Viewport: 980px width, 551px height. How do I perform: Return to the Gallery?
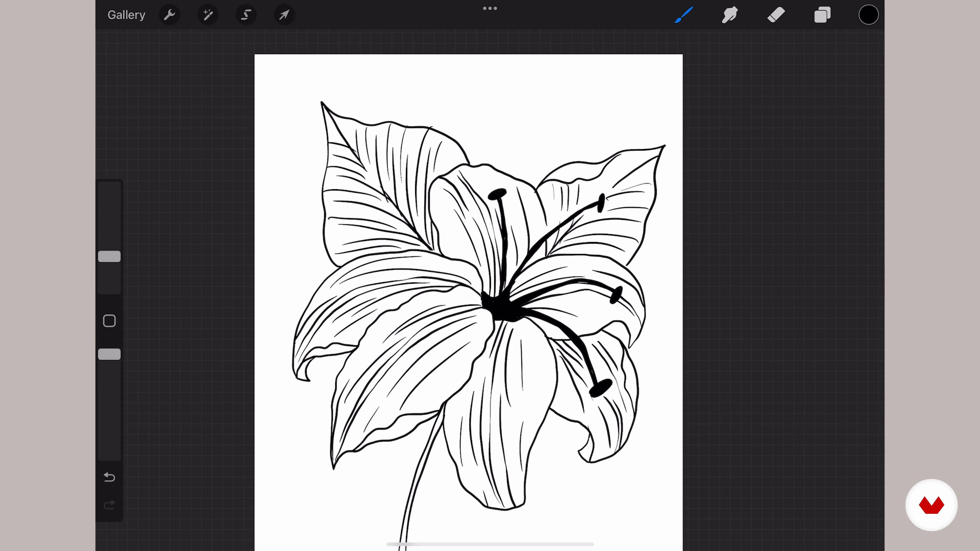click(126, 15)
